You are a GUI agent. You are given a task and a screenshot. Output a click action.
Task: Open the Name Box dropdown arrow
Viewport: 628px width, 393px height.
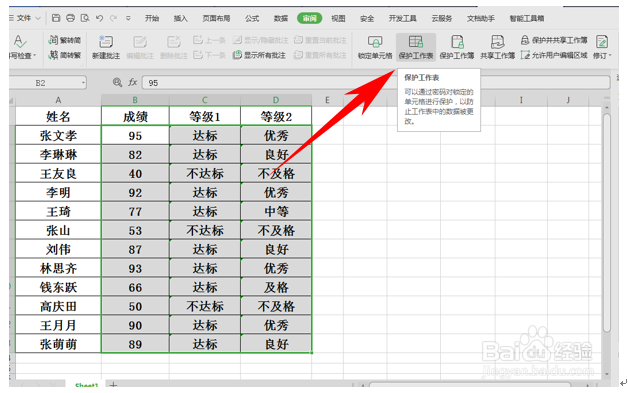point(83,83)
